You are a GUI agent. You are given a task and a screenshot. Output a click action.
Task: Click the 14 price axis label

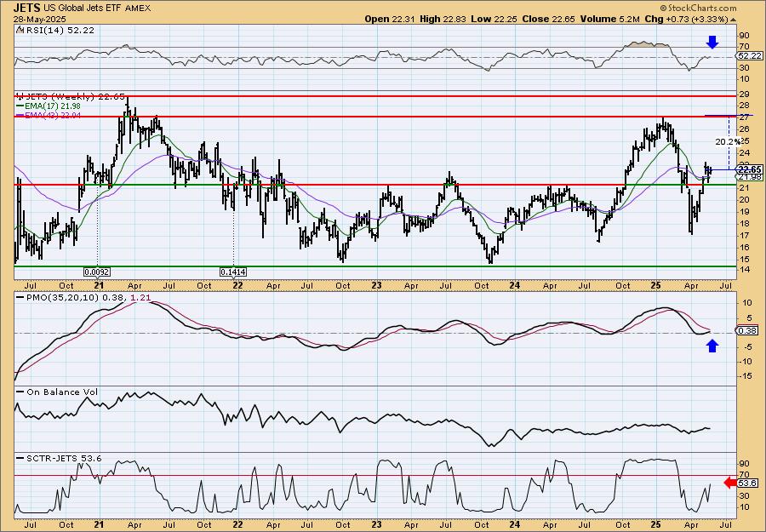click(743, 271)
